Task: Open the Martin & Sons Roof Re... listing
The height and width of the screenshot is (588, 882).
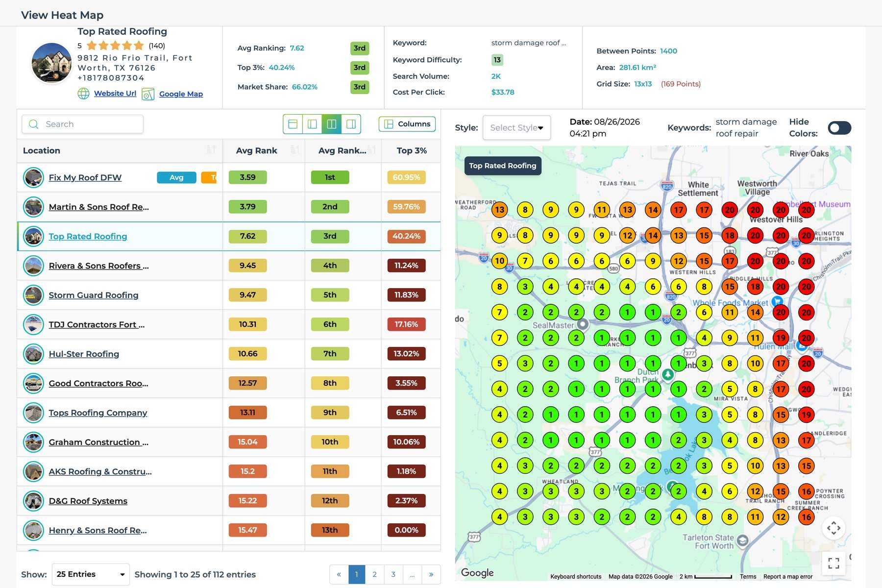Action: click(x=99, y=207)
